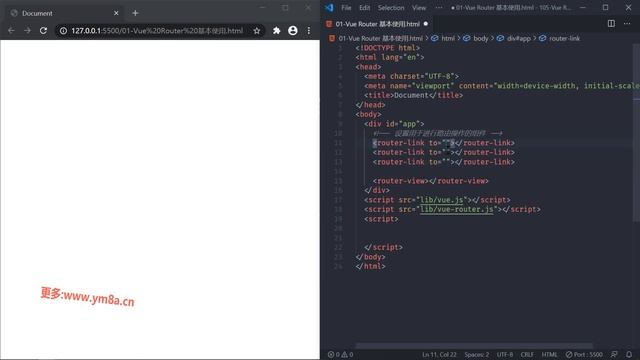Click the <title>Document</title> line
Screen dimensions: 640x360
coord(413,95)
